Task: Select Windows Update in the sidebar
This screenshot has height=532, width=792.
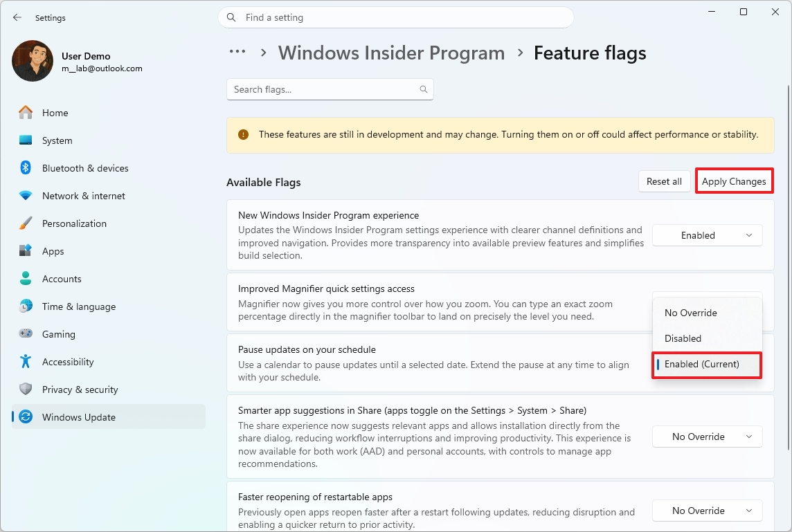Action: click(x=109, y=417)
